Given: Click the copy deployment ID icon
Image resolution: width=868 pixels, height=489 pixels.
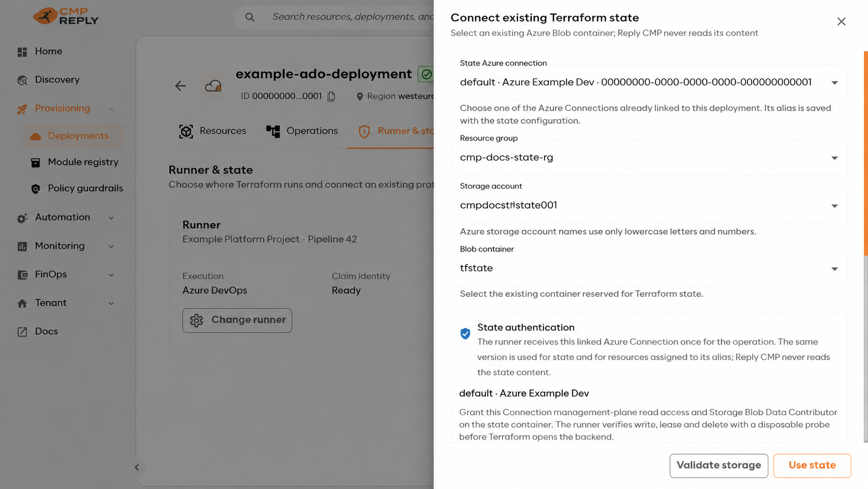Looking at the screenshot, I should coord(331,96).
